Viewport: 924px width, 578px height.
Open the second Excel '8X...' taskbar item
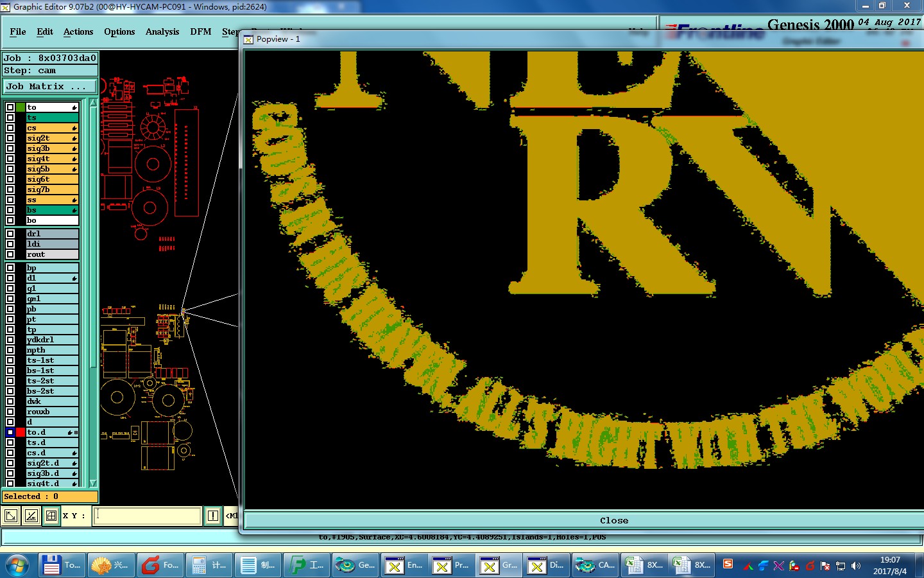tap(691, 565)
